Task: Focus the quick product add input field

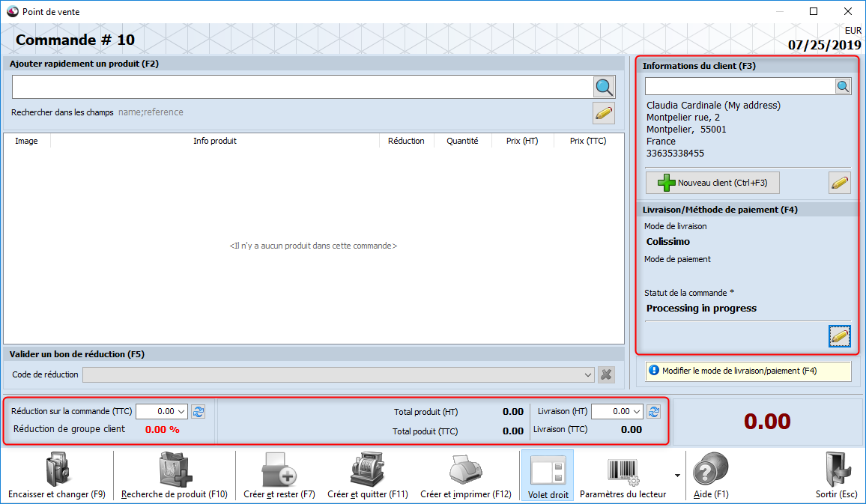Action: 302,87
